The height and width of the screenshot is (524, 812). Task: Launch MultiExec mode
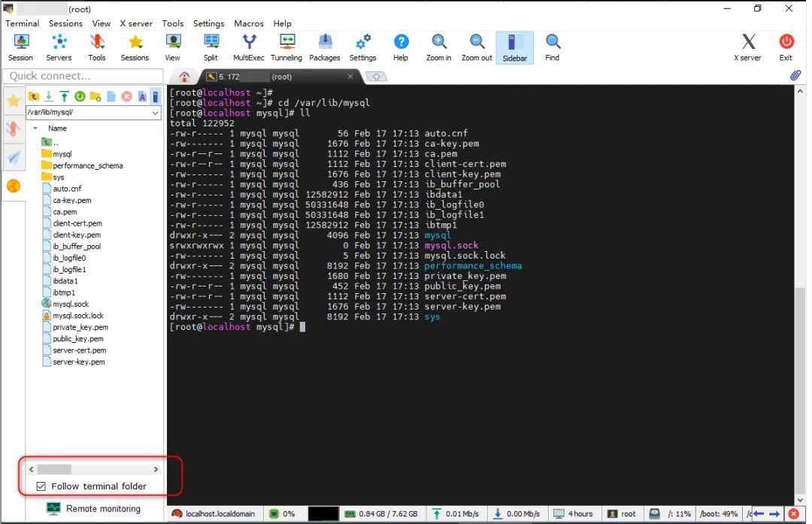[x=249, y=47]
